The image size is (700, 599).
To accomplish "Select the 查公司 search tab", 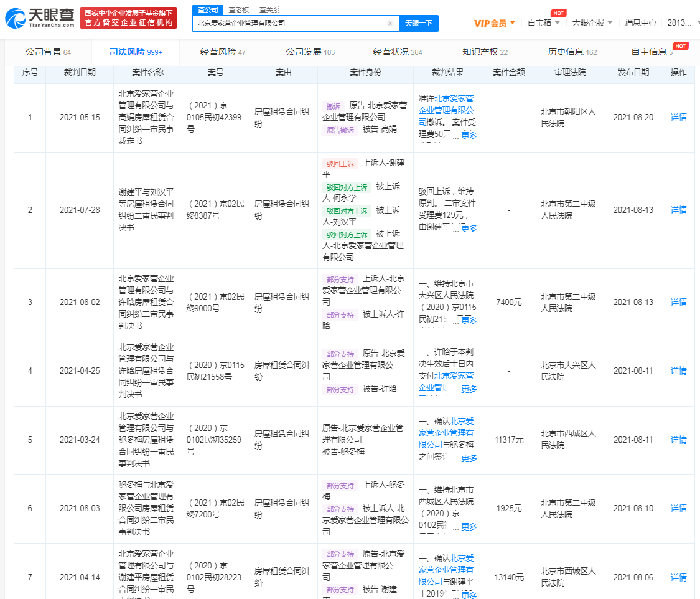I will (208, 10).
